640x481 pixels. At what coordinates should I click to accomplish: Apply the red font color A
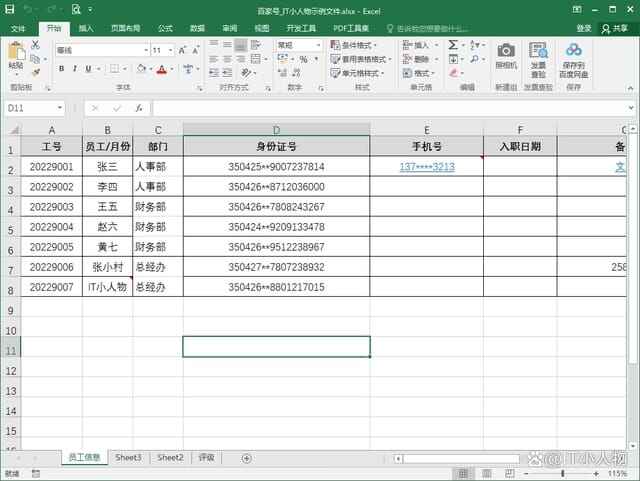tap(162, 69)
